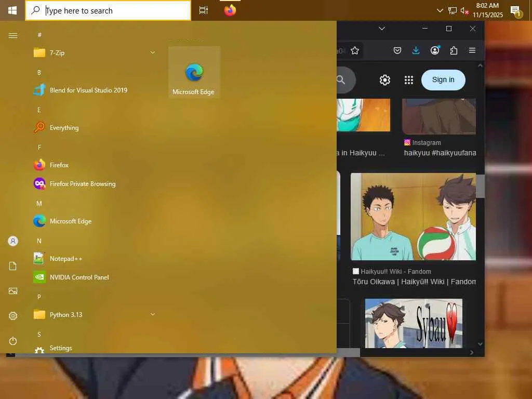Open Firefox account icon
Viewport: 532px width, 399px height.
pos(435,50)
